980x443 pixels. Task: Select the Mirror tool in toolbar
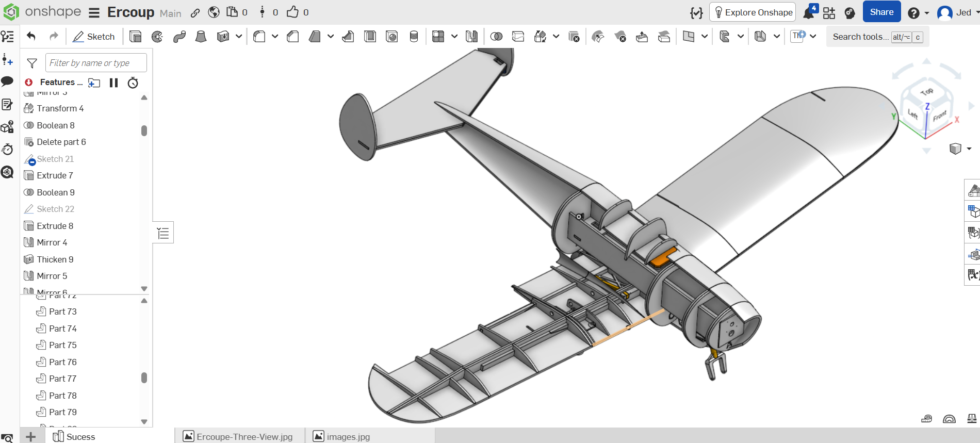[471, 37]
